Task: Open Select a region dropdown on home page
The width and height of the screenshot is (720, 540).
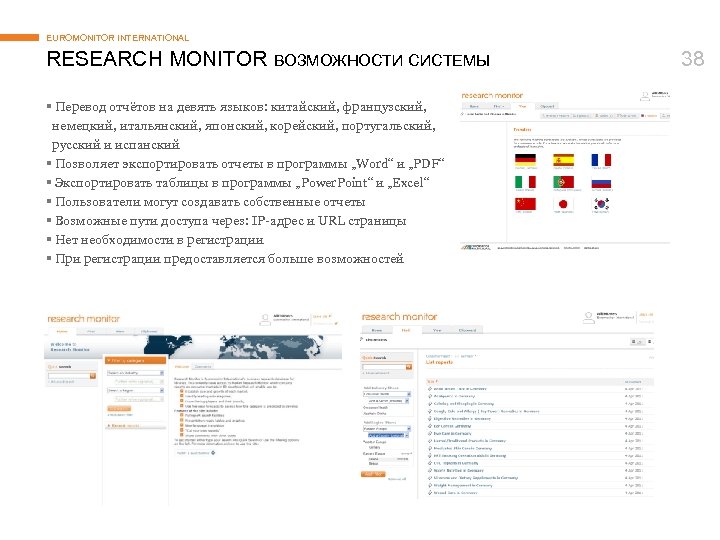Action: pyautogui.click(x=135, y=390)
